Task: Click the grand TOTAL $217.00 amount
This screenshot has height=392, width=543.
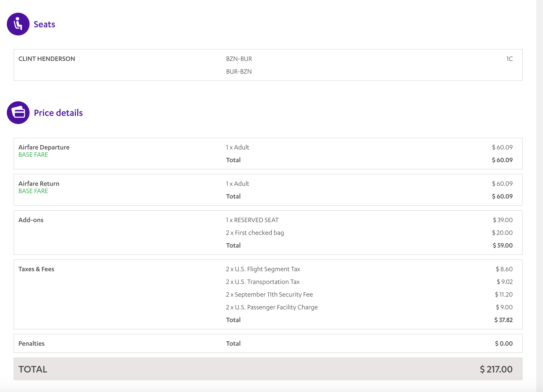Action: pos(496,369)
